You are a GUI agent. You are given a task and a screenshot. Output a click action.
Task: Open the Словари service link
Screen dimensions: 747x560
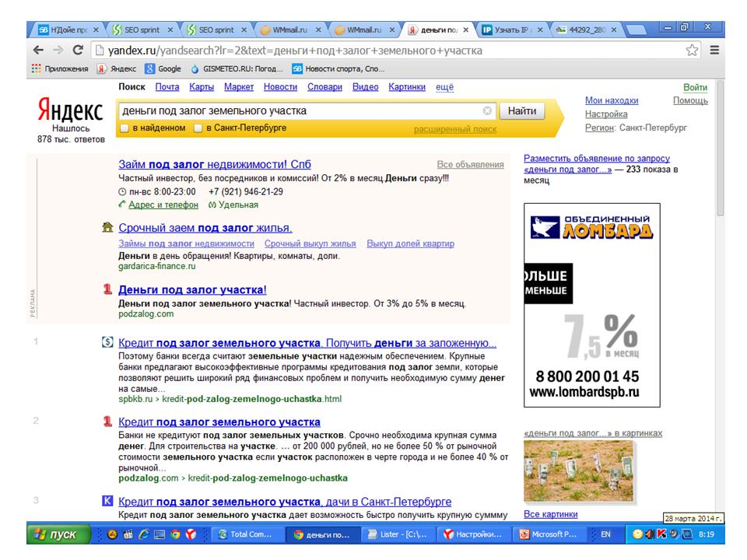pos(324,87)
